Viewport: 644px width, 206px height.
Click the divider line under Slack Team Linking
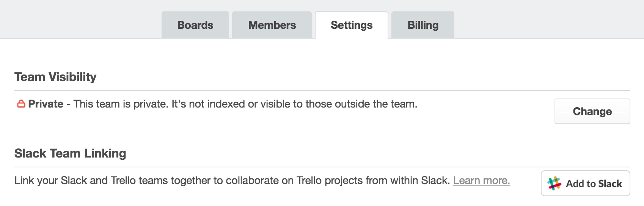click(x=322, y=167)
